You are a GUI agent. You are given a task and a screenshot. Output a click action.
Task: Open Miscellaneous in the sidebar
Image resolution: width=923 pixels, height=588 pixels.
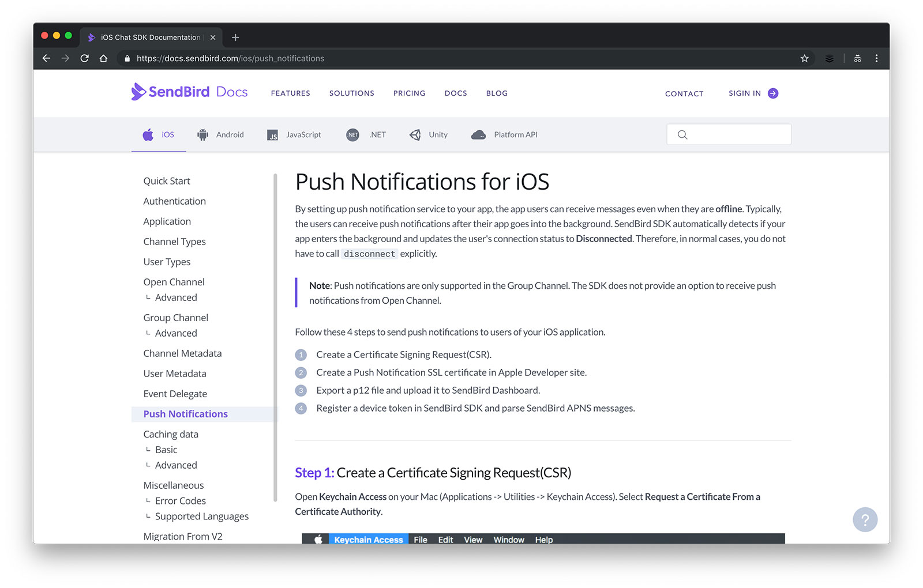(174, 485)
